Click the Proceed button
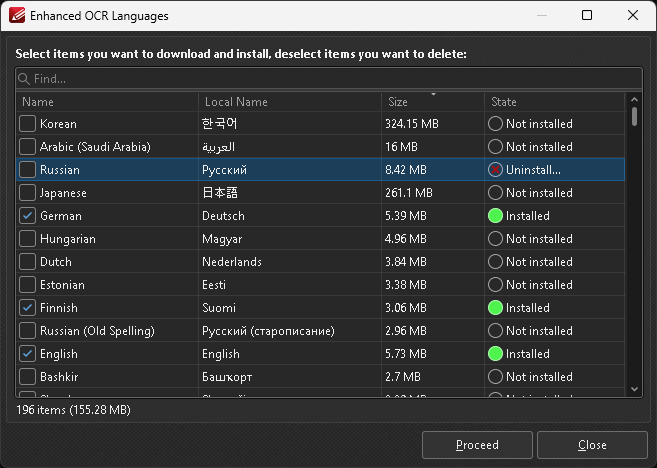The height and width of the screenshot is (468, 657). click(477, 445)
